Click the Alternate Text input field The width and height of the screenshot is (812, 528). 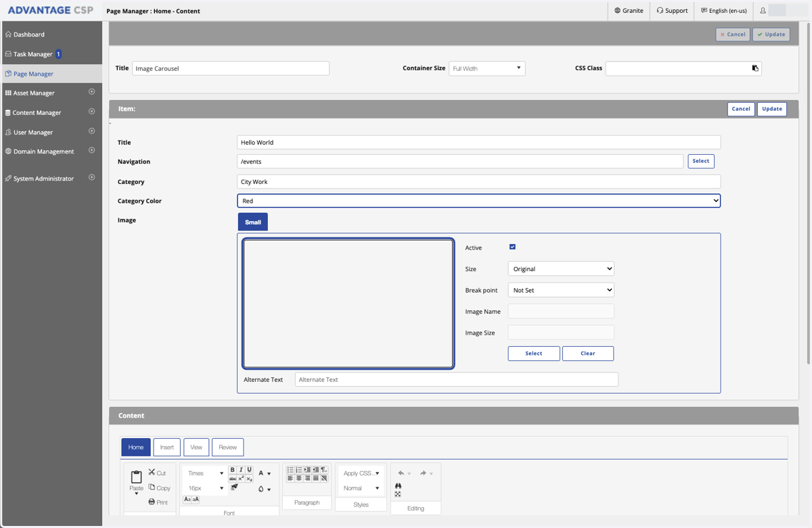457,379
